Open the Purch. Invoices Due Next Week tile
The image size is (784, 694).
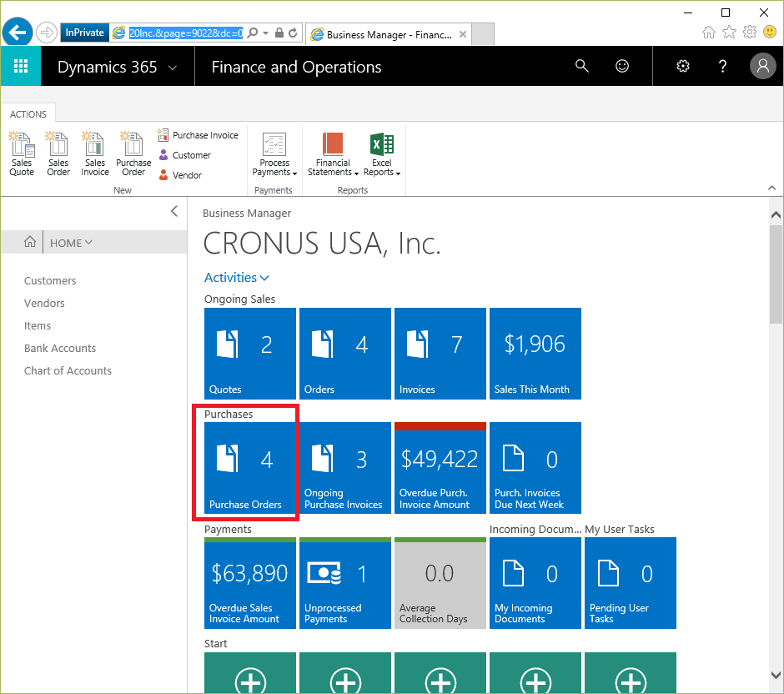535,468
